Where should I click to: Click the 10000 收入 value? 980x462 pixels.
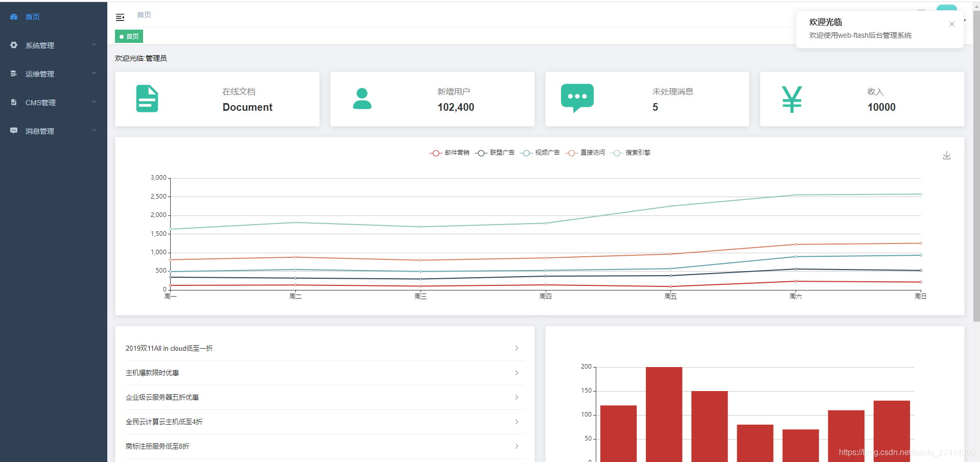881,107
